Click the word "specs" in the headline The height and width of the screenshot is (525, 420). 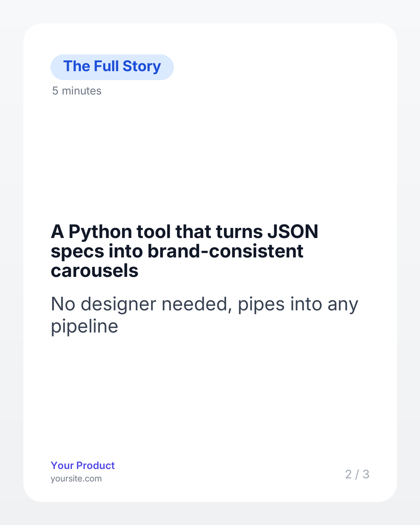(x=77, y=252)
